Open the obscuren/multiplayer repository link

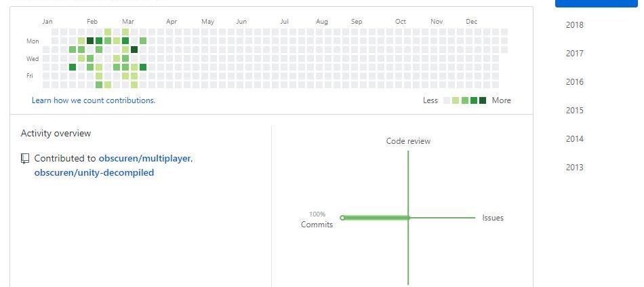[144, 158]
